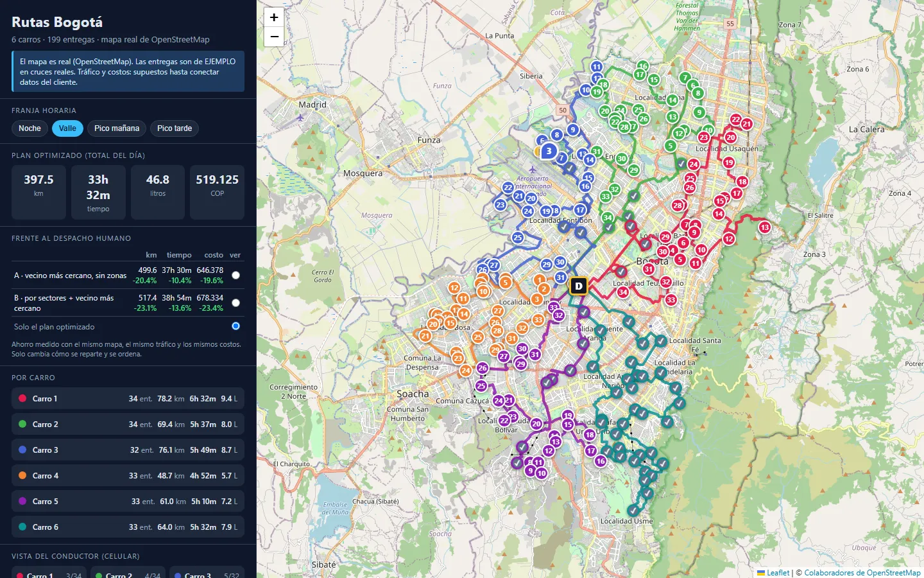Choose Solo el plan optimizado radio
Image resolution: width=924 pixels, height=578 pixels.
(x=235, y=326)
